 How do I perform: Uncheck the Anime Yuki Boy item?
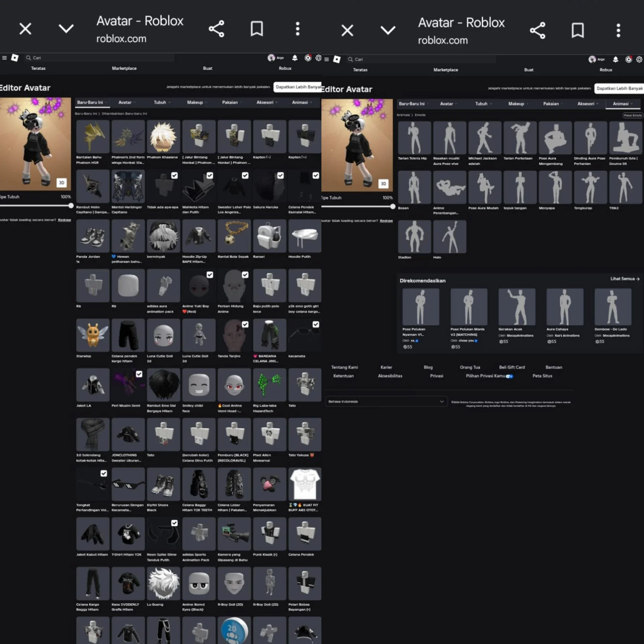210,275
